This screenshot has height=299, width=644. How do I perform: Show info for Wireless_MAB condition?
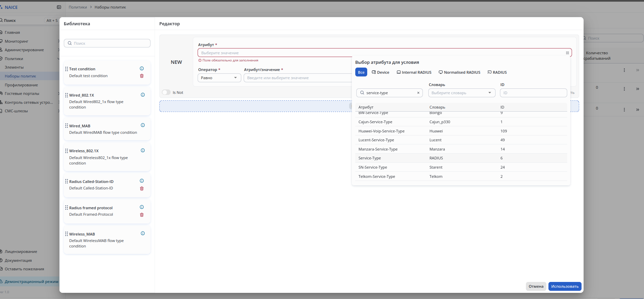pyautogui.click(x=143, y=233)
